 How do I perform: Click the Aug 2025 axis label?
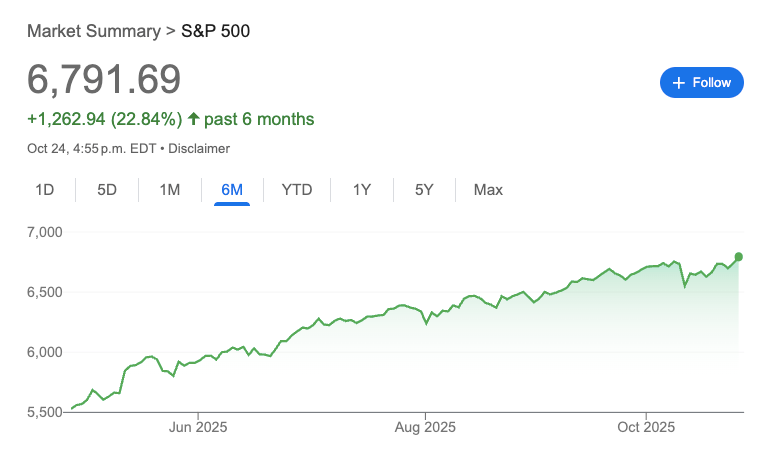[425, 428]
